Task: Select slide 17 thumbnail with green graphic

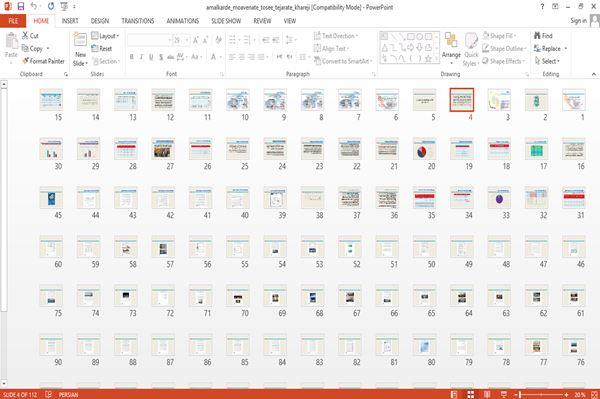Action: click(x=536, y=149)
